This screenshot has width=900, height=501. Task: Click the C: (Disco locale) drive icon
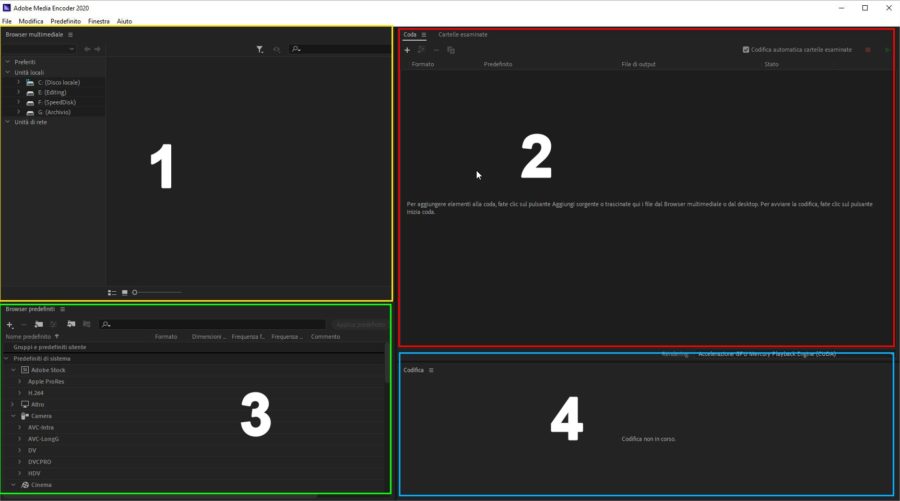tap(30, 83)
